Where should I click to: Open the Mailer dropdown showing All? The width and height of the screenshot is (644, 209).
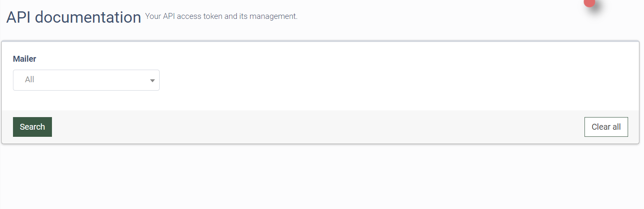pyautogui.click(x=86, y=80)
